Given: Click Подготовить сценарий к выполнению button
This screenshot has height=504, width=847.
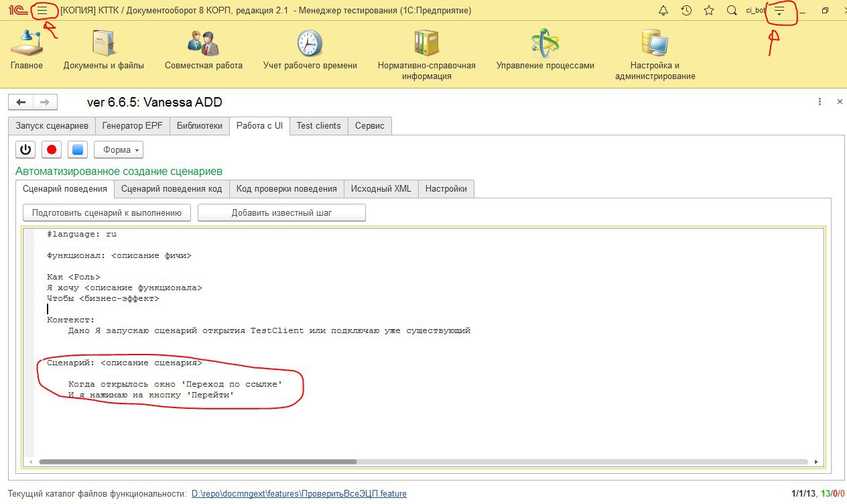Looking at the screenshot, I should coord(107,213).
